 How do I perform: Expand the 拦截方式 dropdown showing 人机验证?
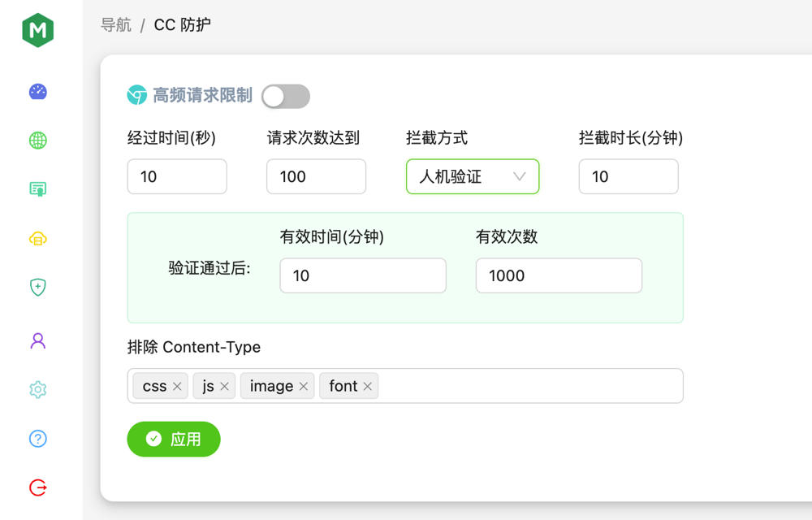point(473,176)
